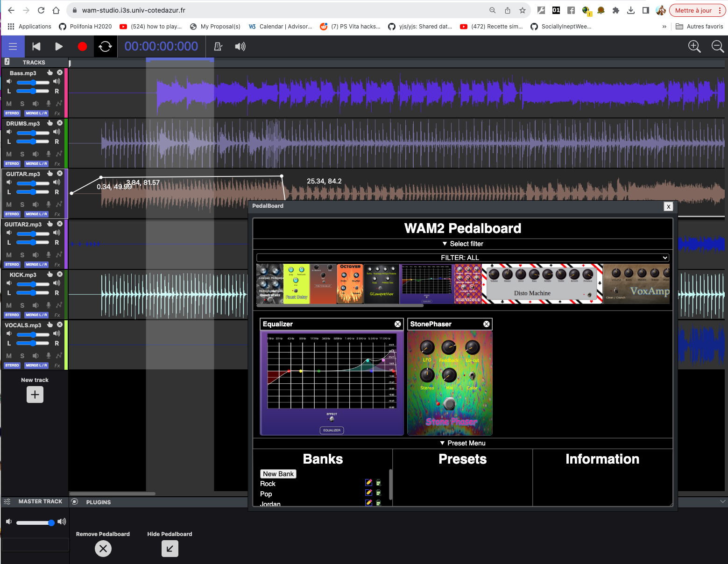This screenshot has height=564, width=728.
Task: Collapse the Select filter section
Action: [x=462, y=244]
